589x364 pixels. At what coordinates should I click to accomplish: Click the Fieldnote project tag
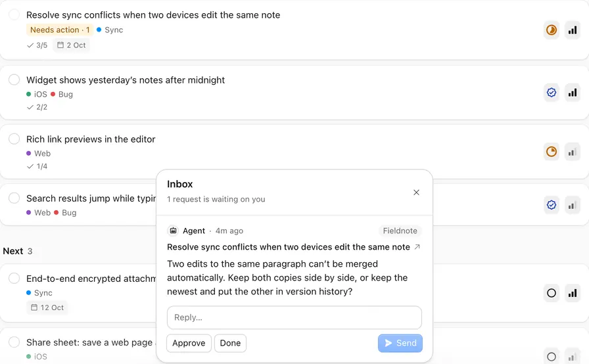pos(400,231)
